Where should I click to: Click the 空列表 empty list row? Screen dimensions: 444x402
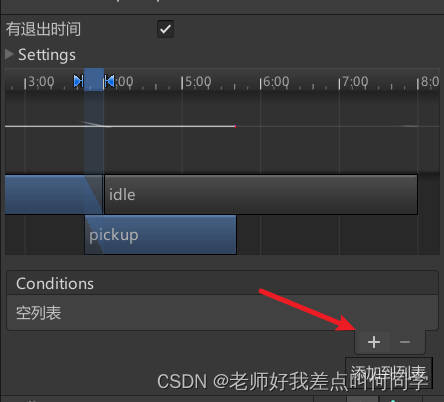click(222, 313)
